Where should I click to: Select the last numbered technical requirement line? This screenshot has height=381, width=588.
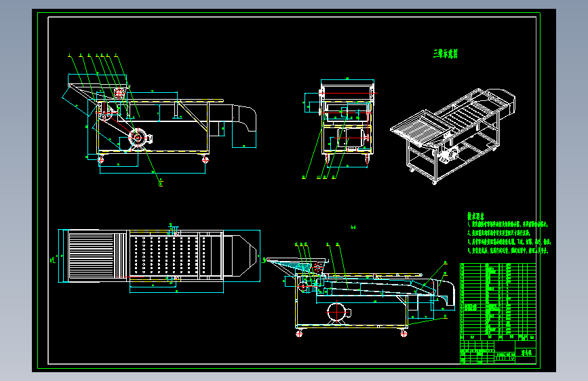tap(507, 251)
